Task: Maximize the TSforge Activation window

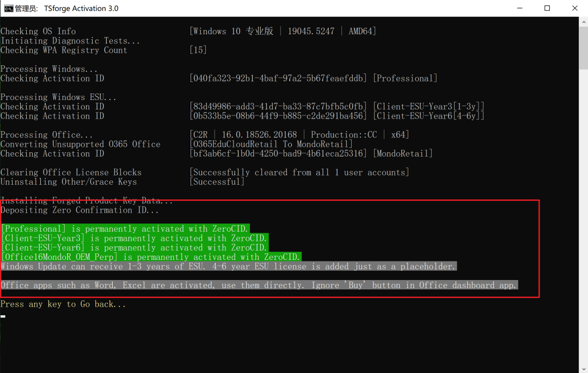Action: coord(547,8)
